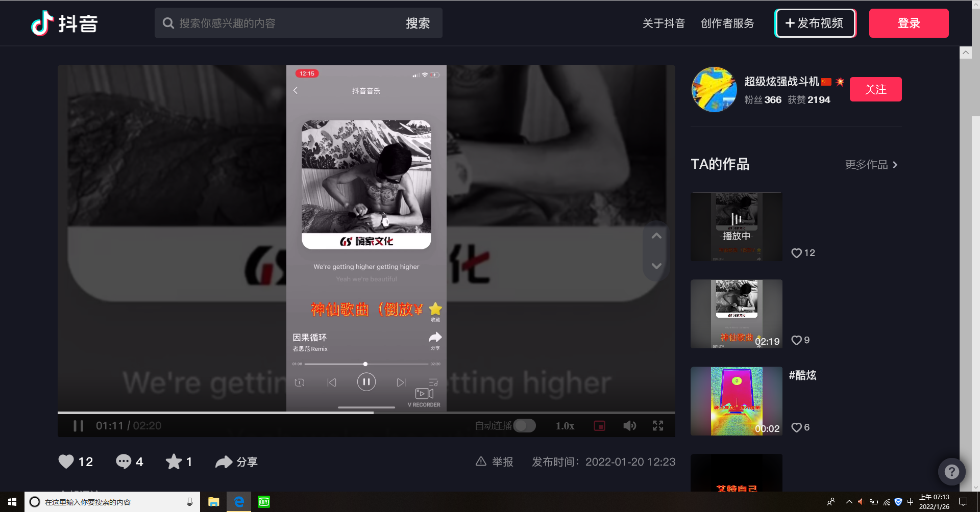Seek using the video progress bar
Image resolution: width=980 pixels, height=512 pixels.
366,413
